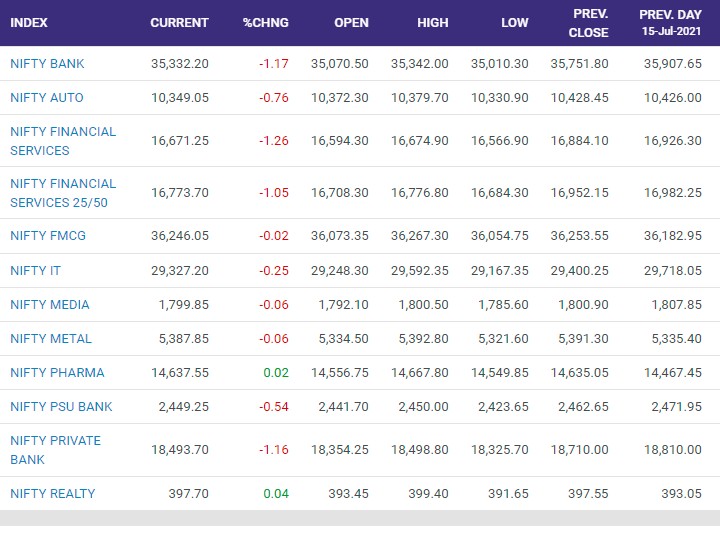Select NIFTY REALTY prev day 393.05

click(681, 494)
